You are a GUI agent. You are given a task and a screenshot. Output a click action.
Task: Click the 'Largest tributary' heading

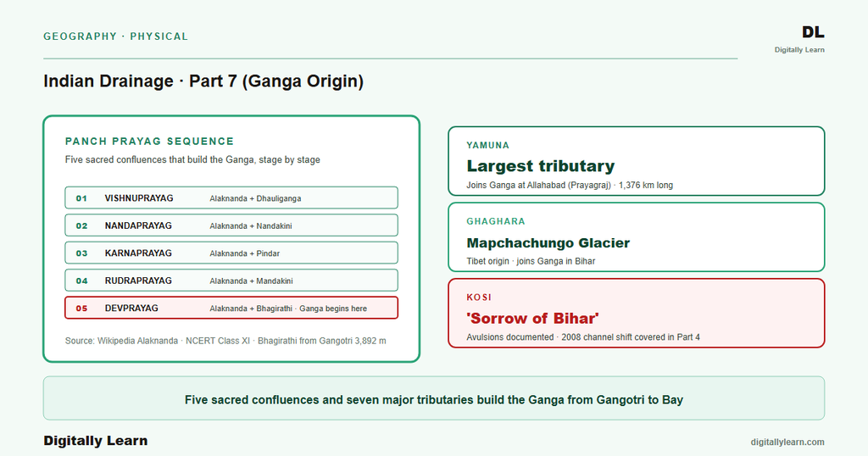(x=540, y=166)
